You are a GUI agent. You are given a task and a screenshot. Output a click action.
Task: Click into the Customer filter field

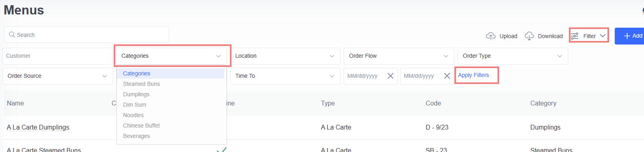58,56
